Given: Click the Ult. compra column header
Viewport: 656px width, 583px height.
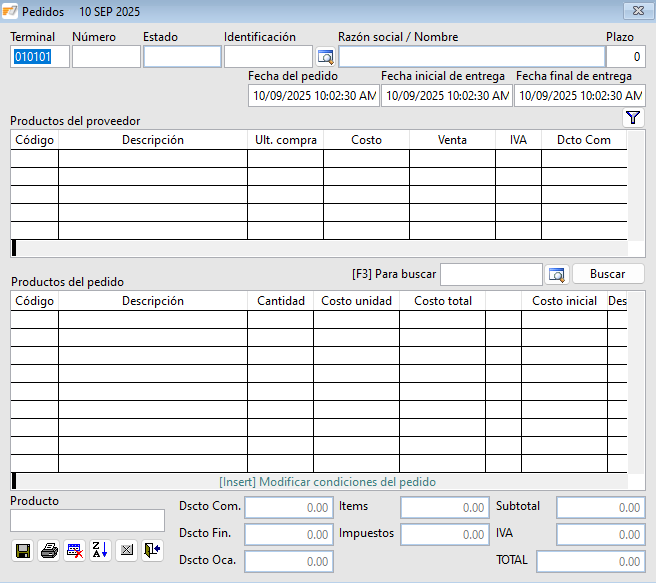Looking at the screenshot, I should click(285, 140).
